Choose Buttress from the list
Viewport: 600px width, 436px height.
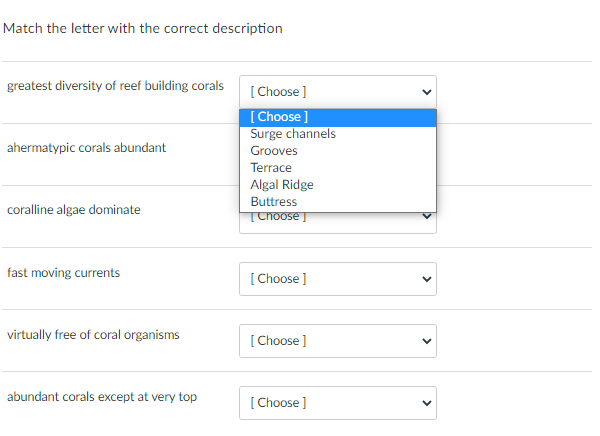(x=274, y=202)
